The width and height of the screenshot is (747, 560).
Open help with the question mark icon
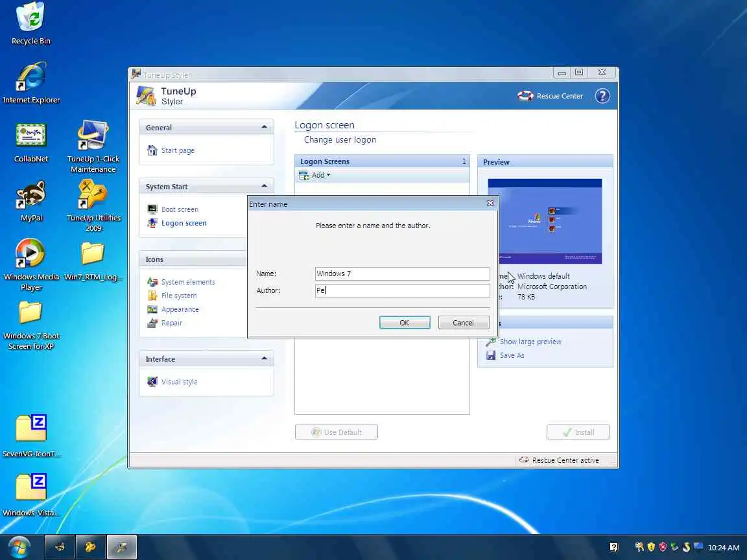click(602, 96)
